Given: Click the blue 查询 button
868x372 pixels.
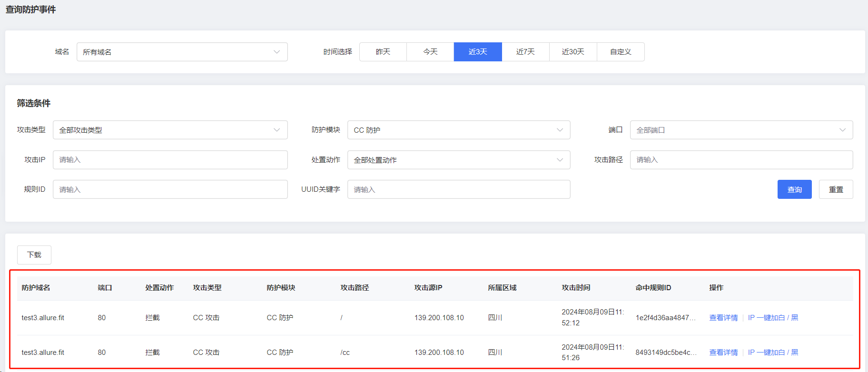Looking at the screenshot, I should tap(794, 189).
